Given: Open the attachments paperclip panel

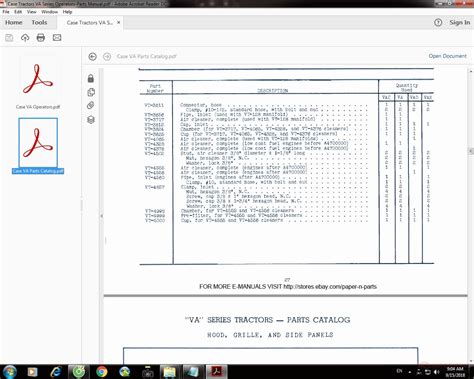Looking at the screenshot, I should [x=91, y=106].
